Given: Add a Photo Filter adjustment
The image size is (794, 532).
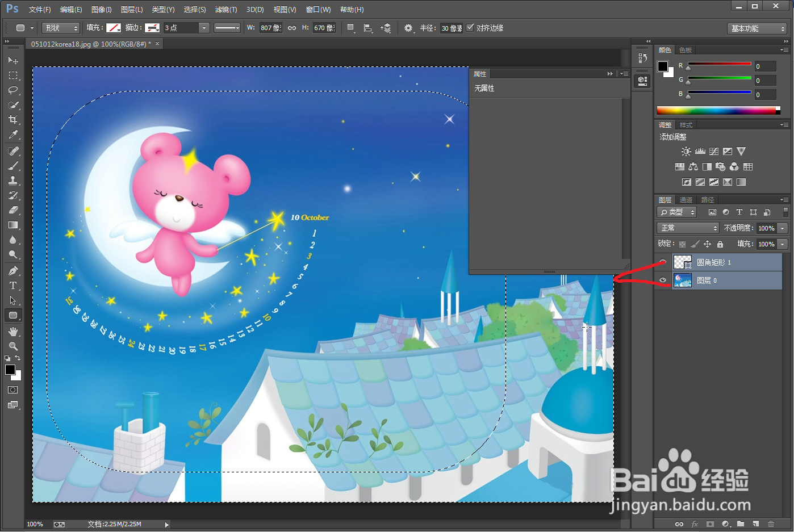Looking at the screenshot, I should click(x=721, y=167).
